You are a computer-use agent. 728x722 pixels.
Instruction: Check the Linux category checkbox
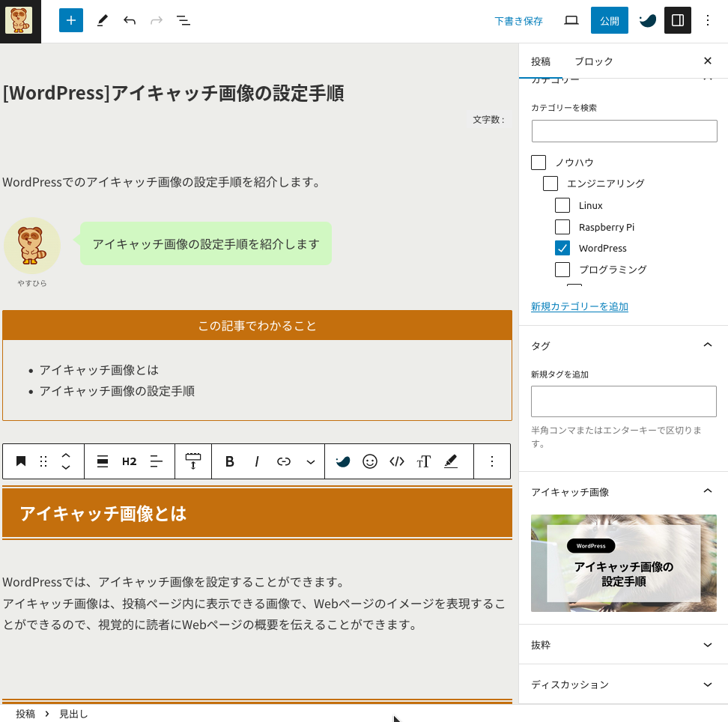(562, 205)
